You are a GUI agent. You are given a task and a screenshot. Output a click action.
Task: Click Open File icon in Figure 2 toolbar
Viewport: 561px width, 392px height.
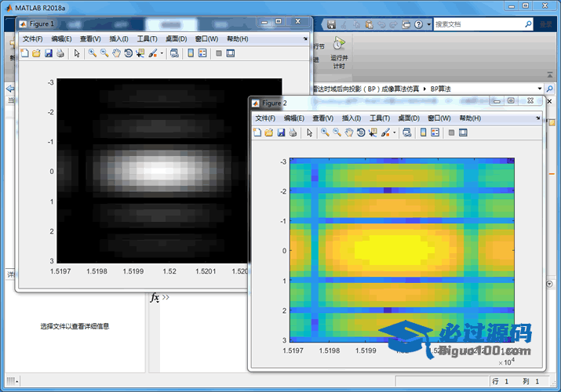[268, 132]
